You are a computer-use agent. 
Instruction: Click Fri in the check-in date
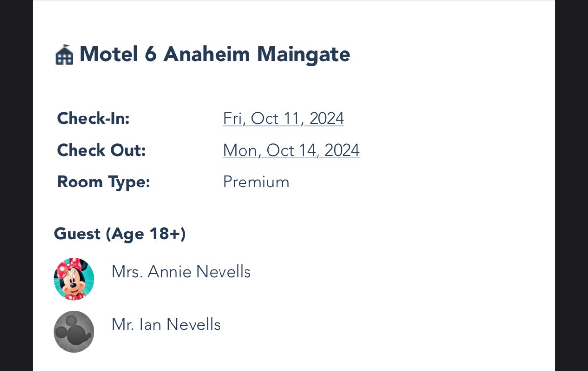point(232,118)
